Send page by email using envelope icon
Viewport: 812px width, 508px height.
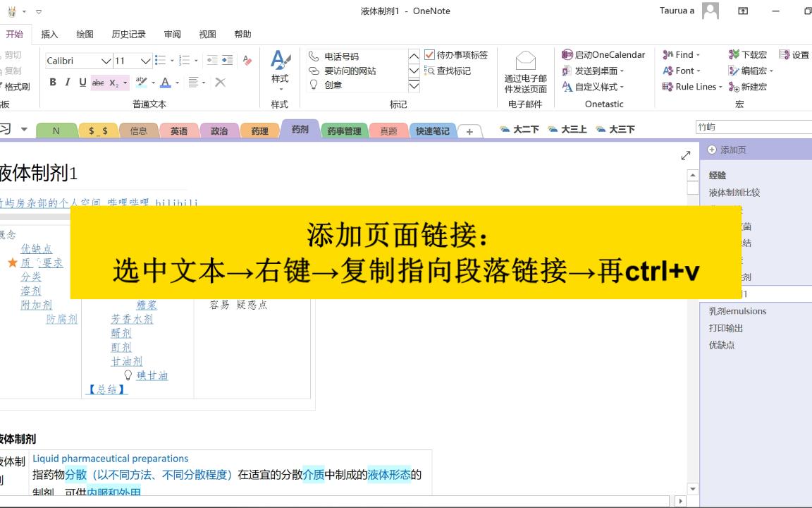tap(525, 62)
